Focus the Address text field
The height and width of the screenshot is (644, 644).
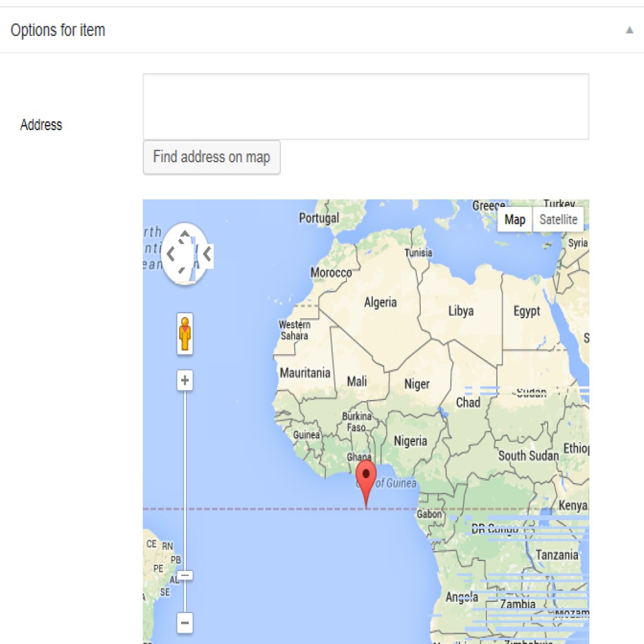(x=365, y=106)
